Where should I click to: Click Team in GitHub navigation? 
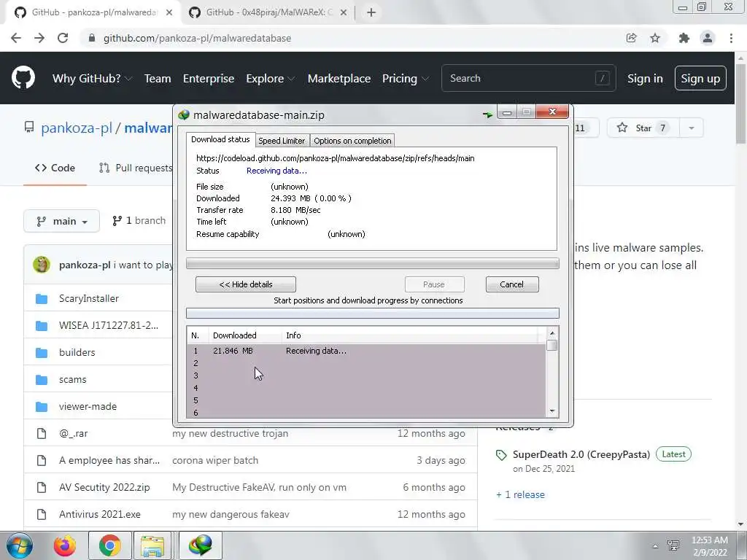pos(158,78)
